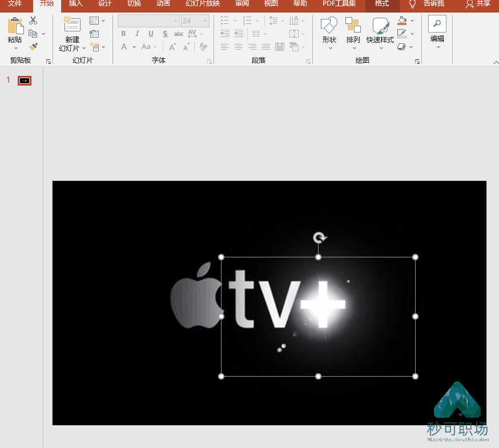Align text right
Viewport: 499px width, 448px height.
click(x=252, y=47)
